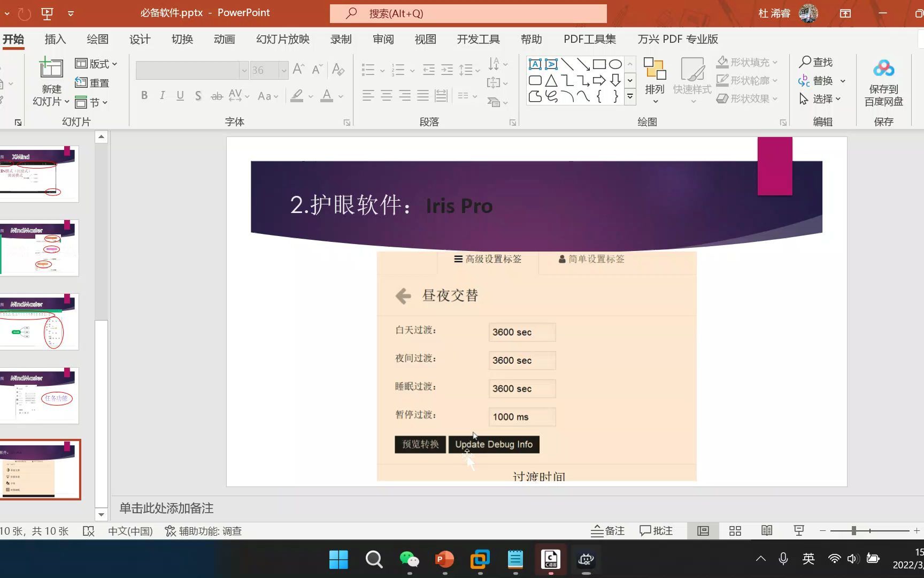Open text direction options
This screenshot has height=578, width=924.
pos(497,64)
